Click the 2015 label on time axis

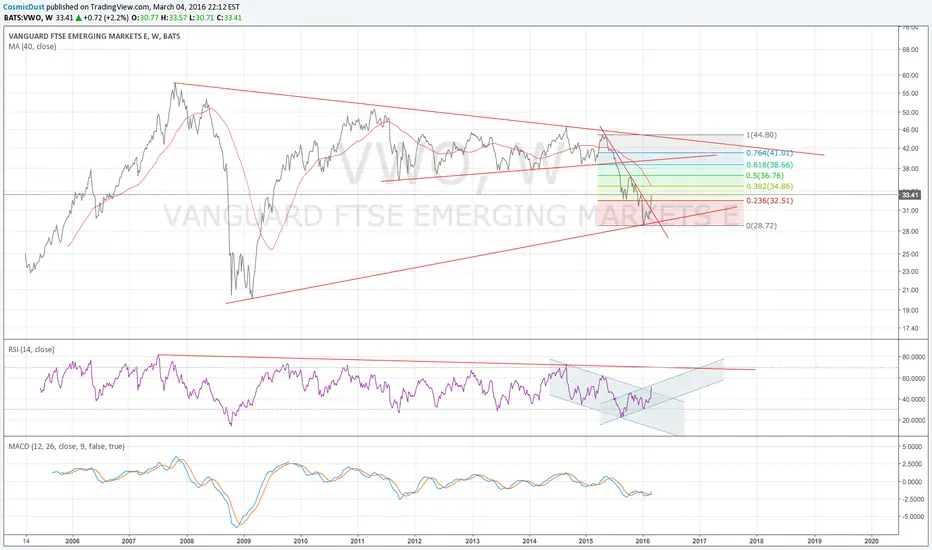[586, 541]
